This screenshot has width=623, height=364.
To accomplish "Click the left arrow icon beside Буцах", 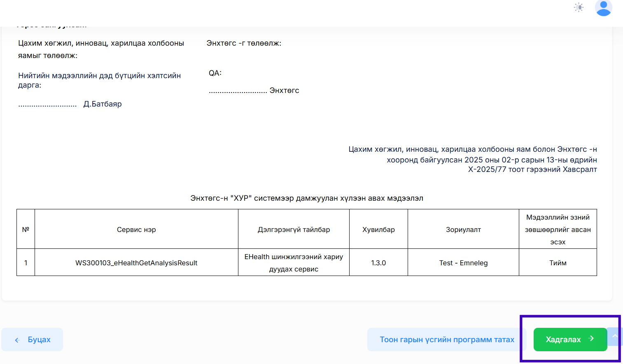I will (17, 340).
